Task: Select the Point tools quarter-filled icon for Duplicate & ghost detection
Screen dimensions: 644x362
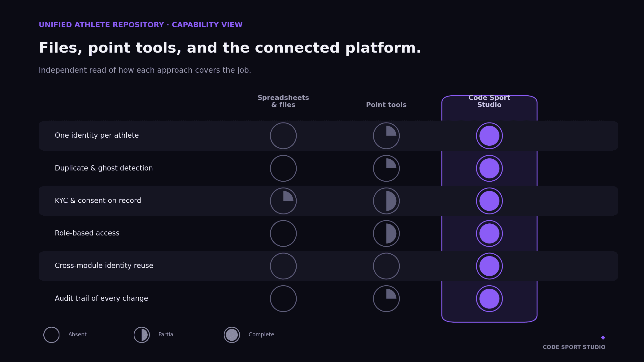Action: point(386,168)
